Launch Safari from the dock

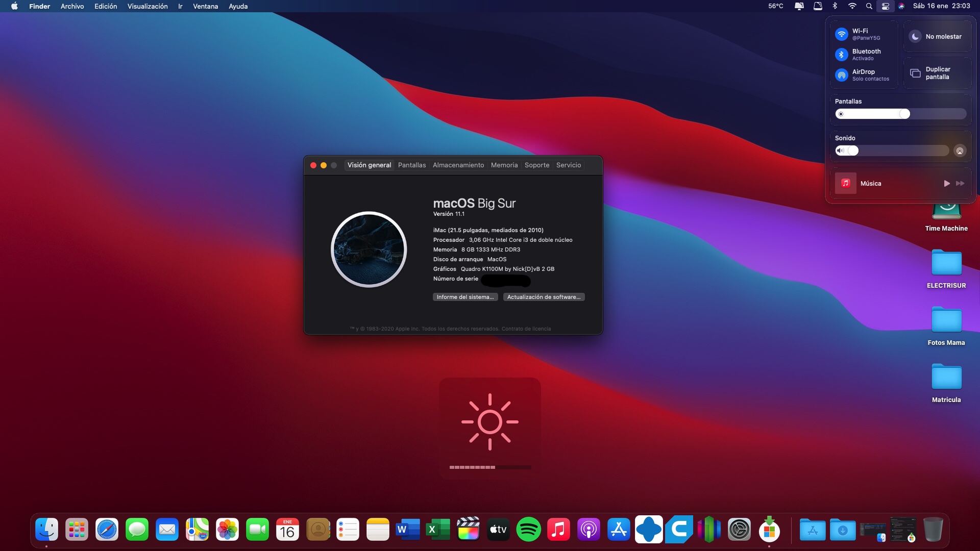(107, 530)
